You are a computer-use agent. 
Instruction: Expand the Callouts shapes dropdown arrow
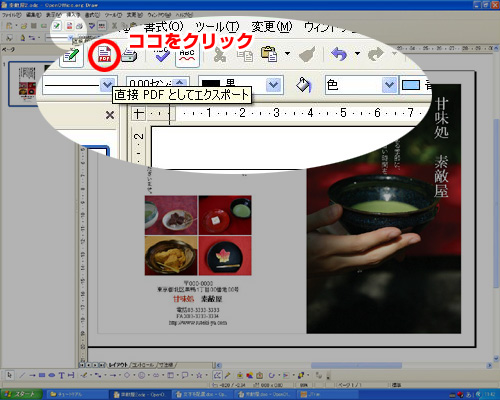pos(192,375)
